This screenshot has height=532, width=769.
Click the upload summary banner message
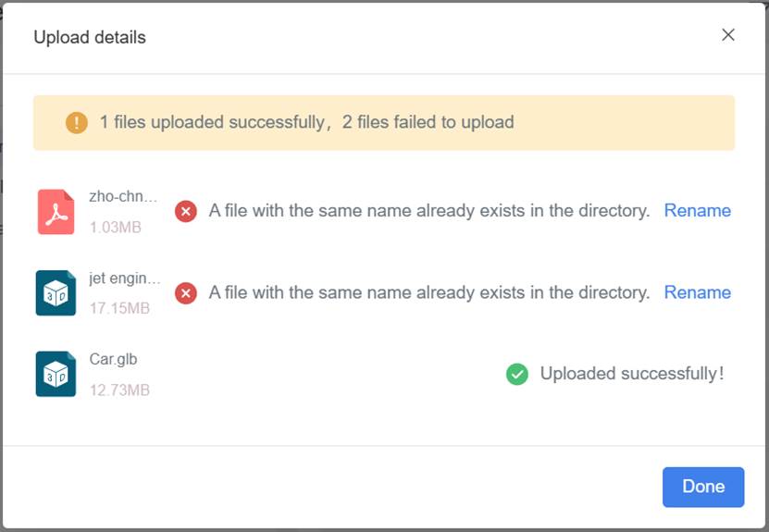point(306,122)
